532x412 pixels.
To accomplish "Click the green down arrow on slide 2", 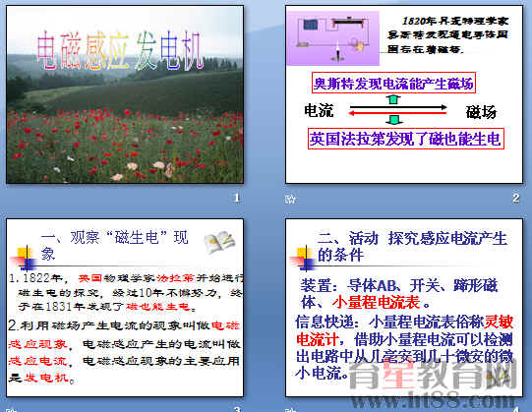I will coord(394,120).
